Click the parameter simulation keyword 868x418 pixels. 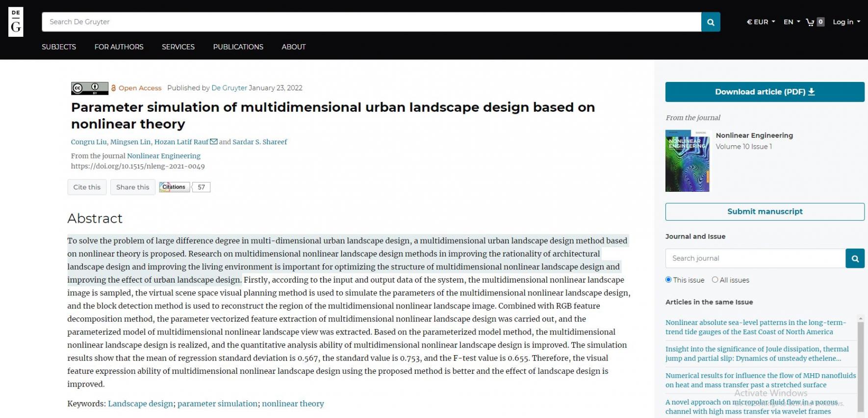tap(217, 404)
